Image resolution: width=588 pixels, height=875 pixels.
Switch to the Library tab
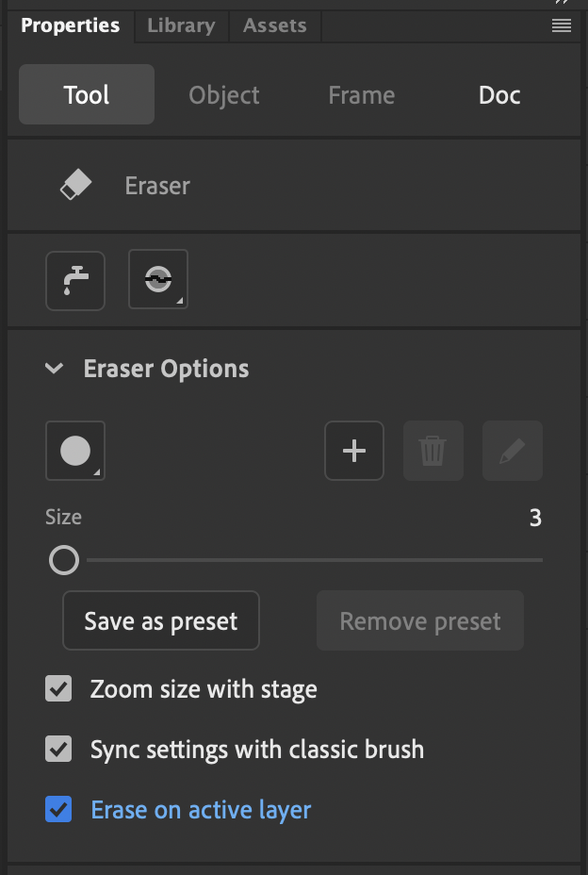pyautogui.click(x=181, y=26)
